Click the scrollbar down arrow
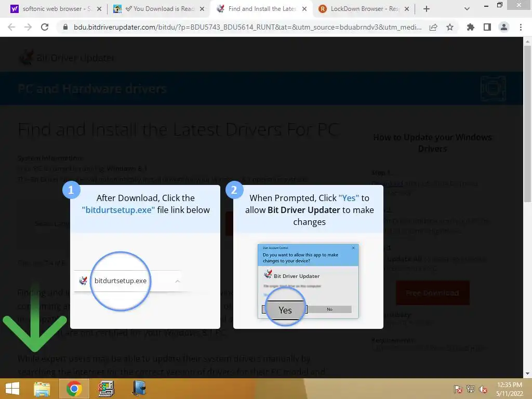Screen dimensions: 532x399 pos(527,374)
